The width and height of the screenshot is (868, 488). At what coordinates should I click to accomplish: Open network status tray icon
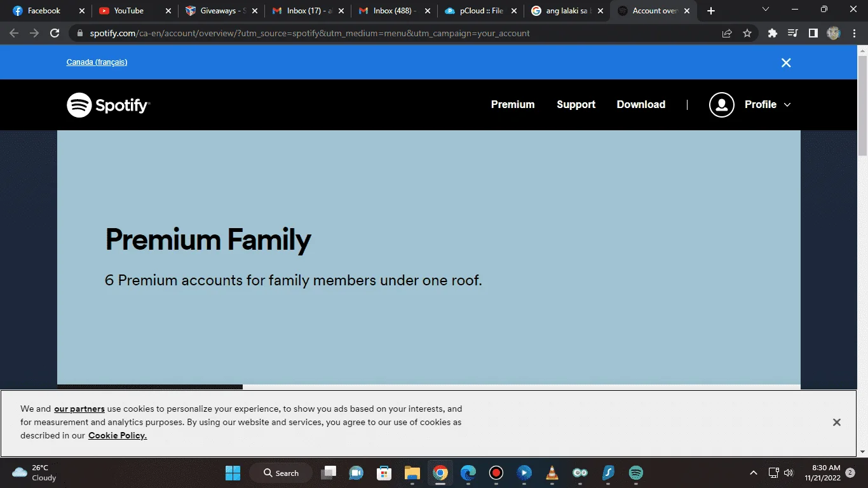click(x=773, y=473)
